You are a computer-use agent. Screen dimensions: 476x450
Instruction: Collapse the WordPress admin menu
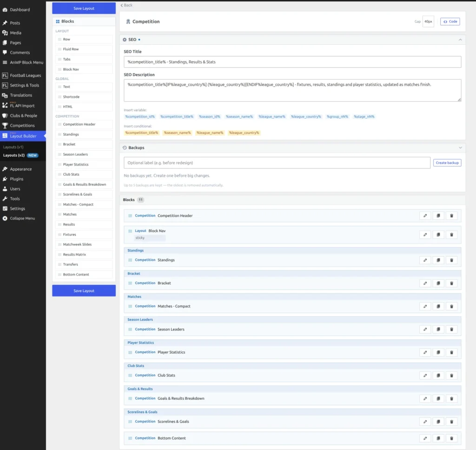pyautogui.click(x=23, y=218)
